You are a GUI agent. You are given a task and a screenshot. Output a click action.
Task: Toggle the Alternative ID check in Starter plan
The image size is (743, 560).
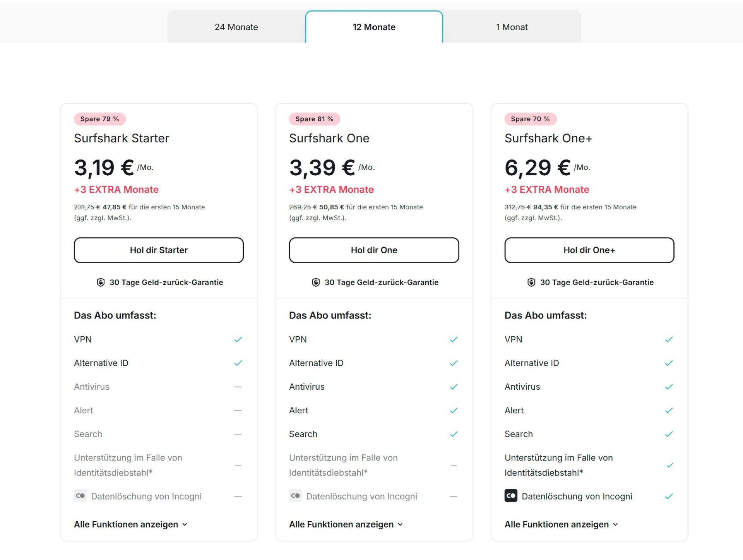tap(239, 363)
